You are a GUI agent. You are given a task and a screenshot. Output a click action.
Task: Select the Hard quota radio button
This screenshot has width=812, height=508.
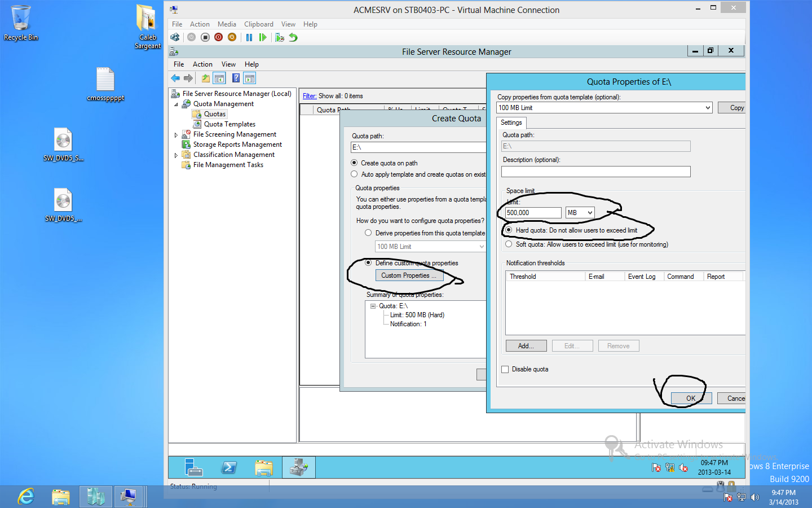point(509,230)
